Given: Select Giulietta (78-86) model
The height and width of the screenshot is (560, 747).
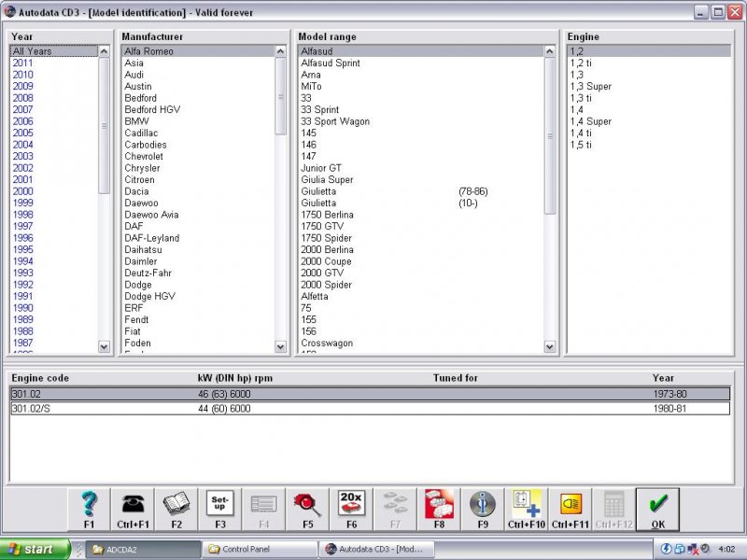Looking at the screenshot, I should [x=421, y=191].
